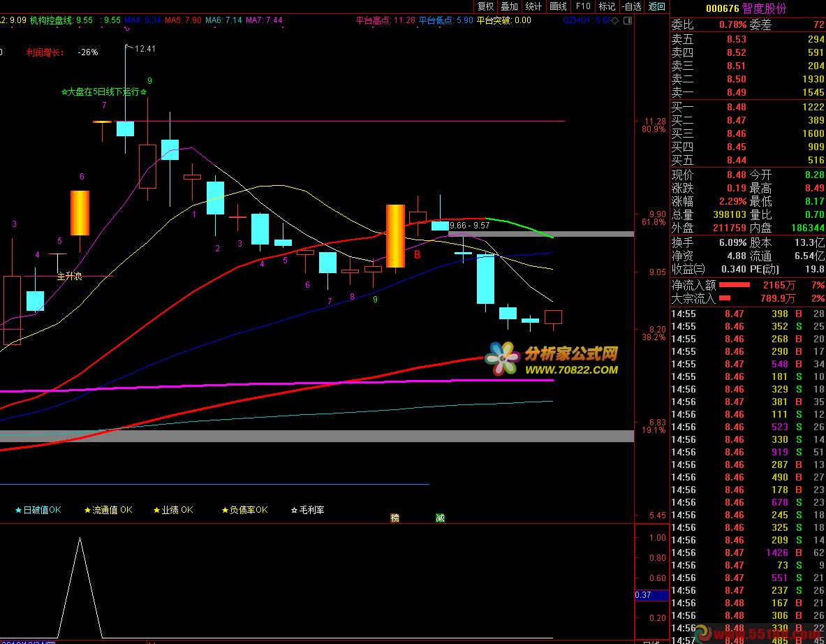Select the 卖三 price 8.51 row
This screenshot has width=826, height=644.
(748, 66)
